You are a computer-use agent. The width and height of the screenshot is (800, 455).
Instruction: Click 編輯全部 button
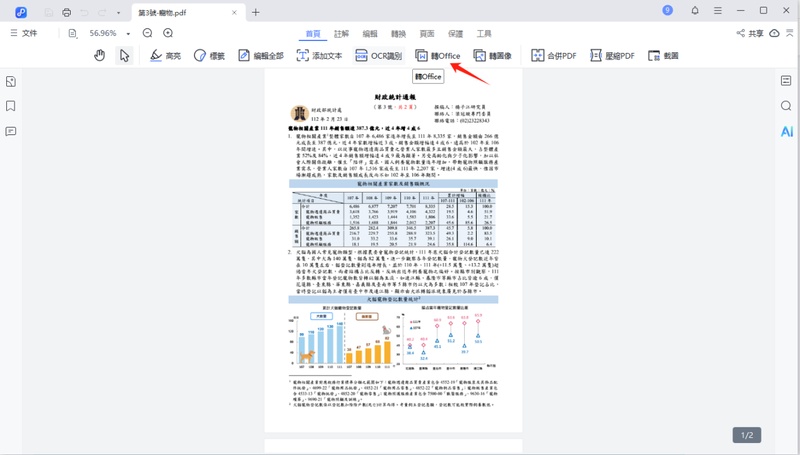pyautogui.click(x=261, y=55)
